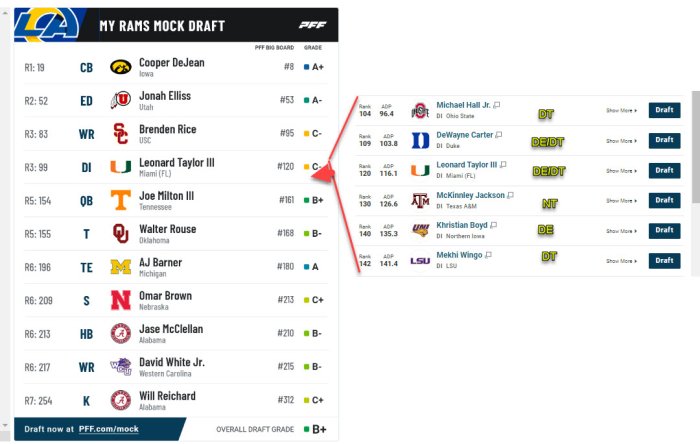This screenshot has height=444, width=700.
Task: Expand Show More for Khristian Boyd
Action: coord(621,230)
